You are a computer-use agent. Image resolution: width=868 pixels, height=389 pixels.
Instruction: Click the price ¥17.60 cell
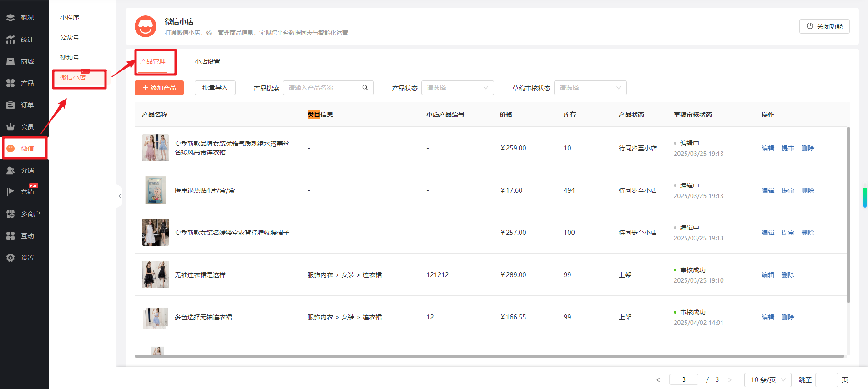(x=511, y=190)
